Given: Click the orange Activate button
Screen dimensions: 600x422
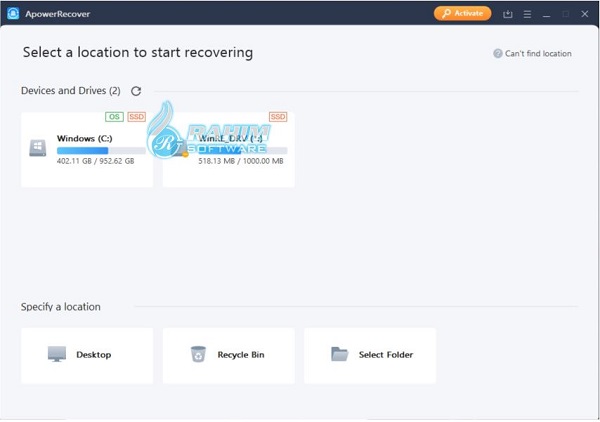Looking at the screenshot, I should pyautogui.click(x=462, y=13).
